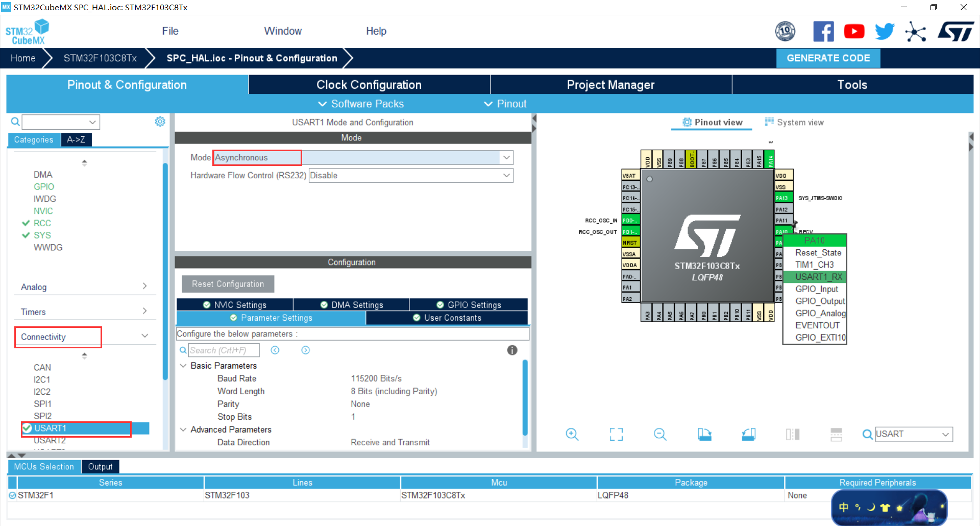Click the NRST pin on the chip
Viewport: 980px width, 526px height.
click(630, 243)
